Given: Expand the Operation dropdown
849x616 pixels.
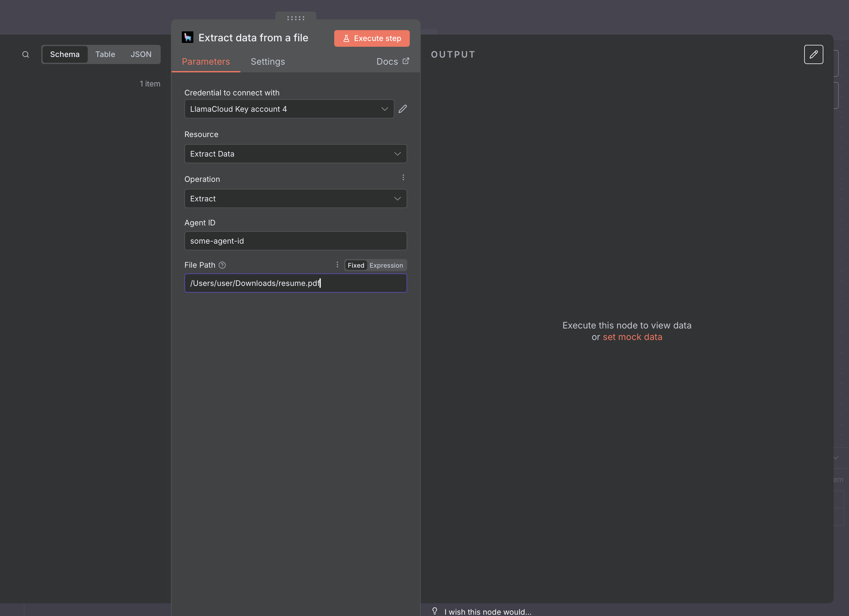Looking at the screenshot, I should [x=295, y=199].
